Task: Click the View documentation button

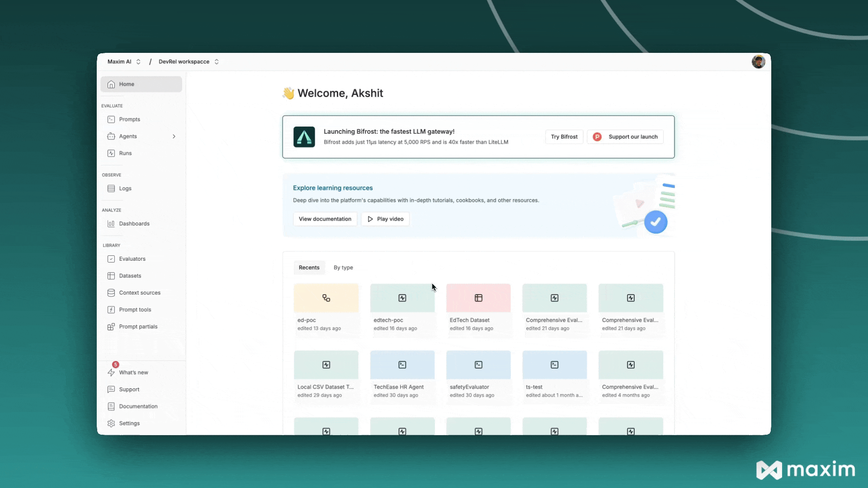Action: 325,219
